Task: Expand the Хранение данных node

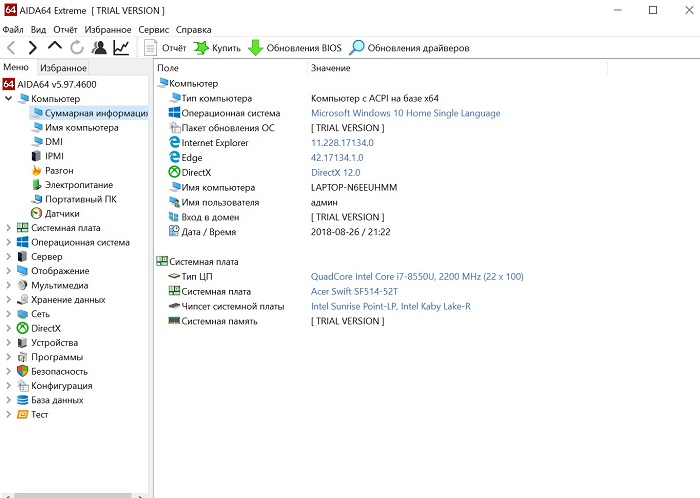Action: (x=8, y=299)
